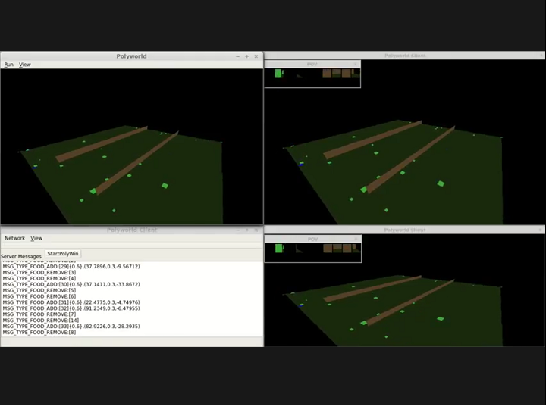Click the large green food block in Polyworld view
This screenshot has height=405, width=546.
165,186
